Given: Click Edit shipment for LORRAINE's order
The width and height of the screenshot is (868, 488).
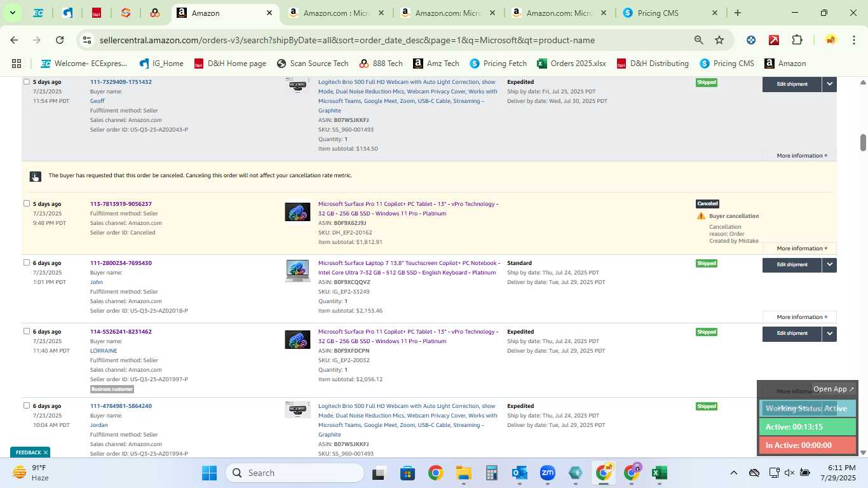Looking at the screenshot, I should click(792, 334).
